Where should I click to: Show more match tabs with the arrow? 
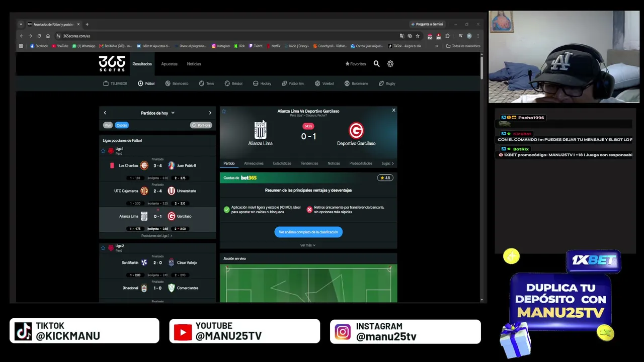(x=392, y=163)
